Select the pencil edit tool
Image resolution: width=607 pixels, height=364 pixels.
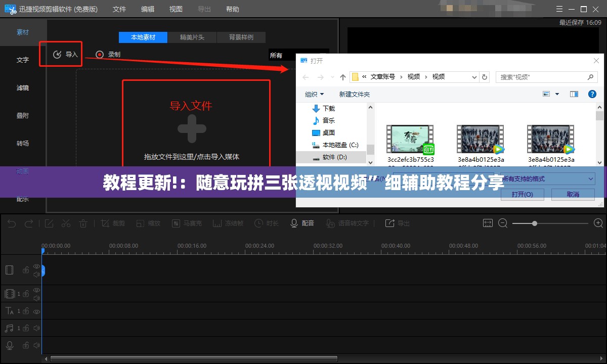(49, 223)
